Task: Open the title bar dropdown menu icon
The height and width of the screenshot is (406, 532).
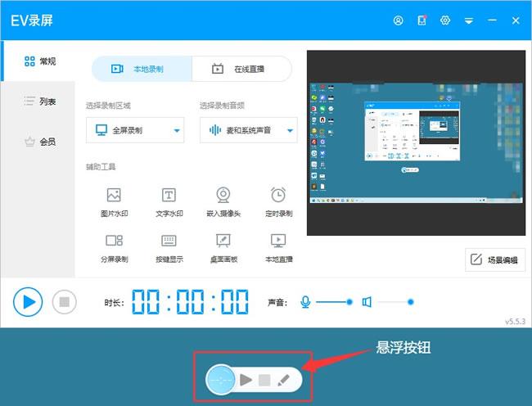Action: (x=468, y=21)
